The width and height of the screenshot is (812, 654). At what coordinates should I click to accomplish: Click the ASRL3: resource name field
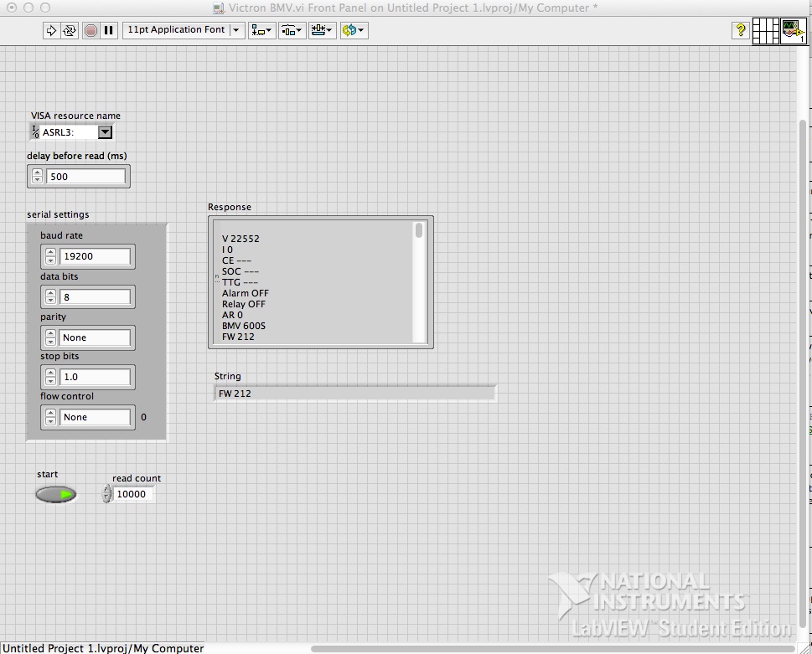[70, 132]
